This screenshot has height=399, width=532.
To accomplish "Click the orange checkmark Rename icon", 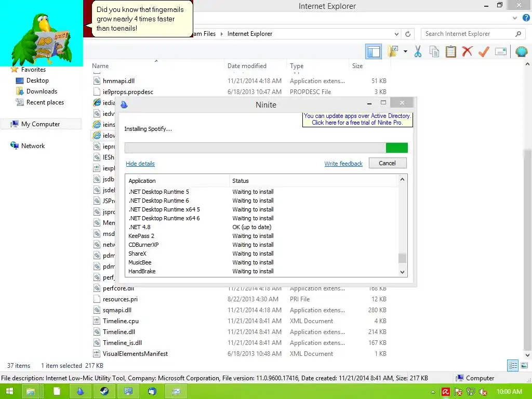I will (484, 51).
